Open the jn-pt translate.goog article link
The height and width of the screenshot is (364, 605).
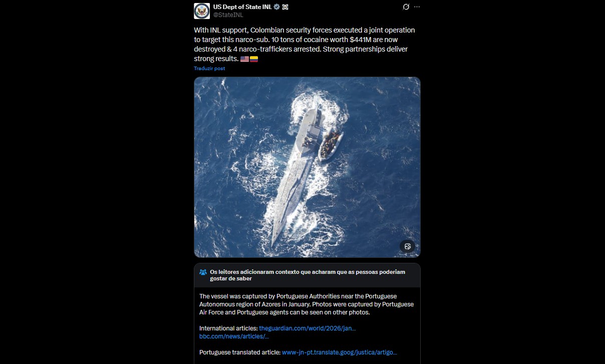coord(340,352)
